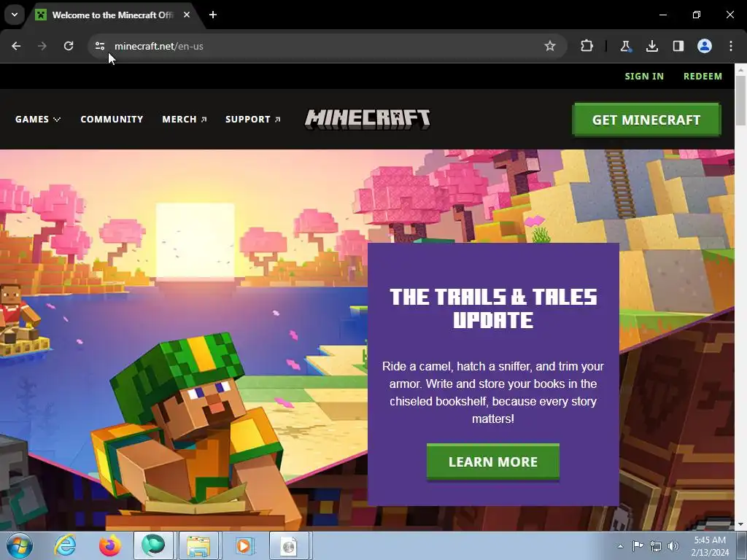Open the disc installer taskbar icon
Screen dimensions: 747x560
[x=290, y=545]
